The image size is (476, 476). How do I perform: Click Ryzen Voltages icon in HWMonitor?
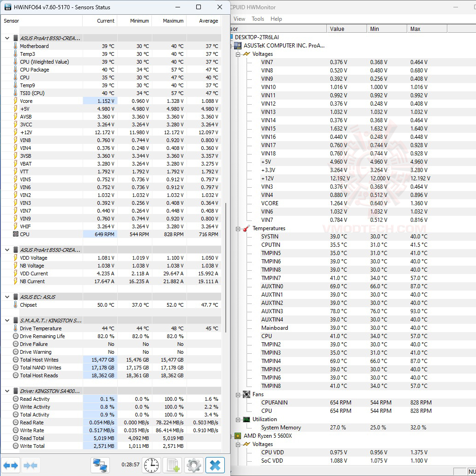pos(247,444)
